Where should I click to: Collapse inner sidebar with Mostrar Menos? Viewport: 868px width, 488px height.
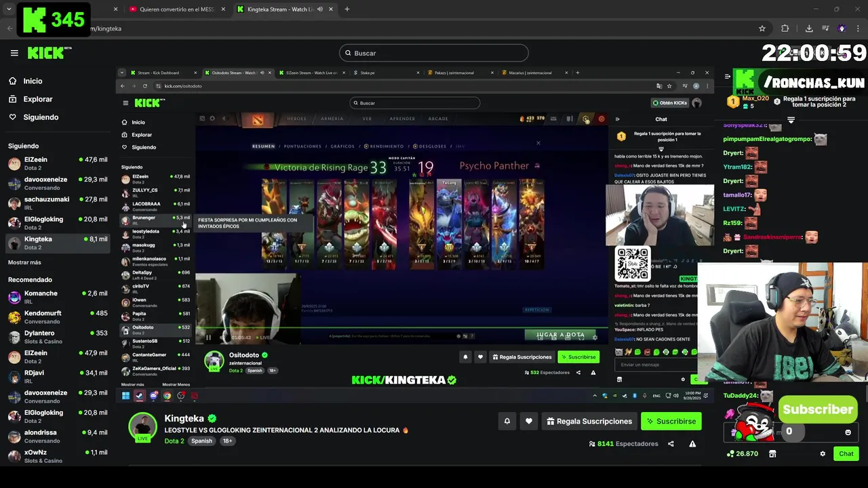pos(176,384)
